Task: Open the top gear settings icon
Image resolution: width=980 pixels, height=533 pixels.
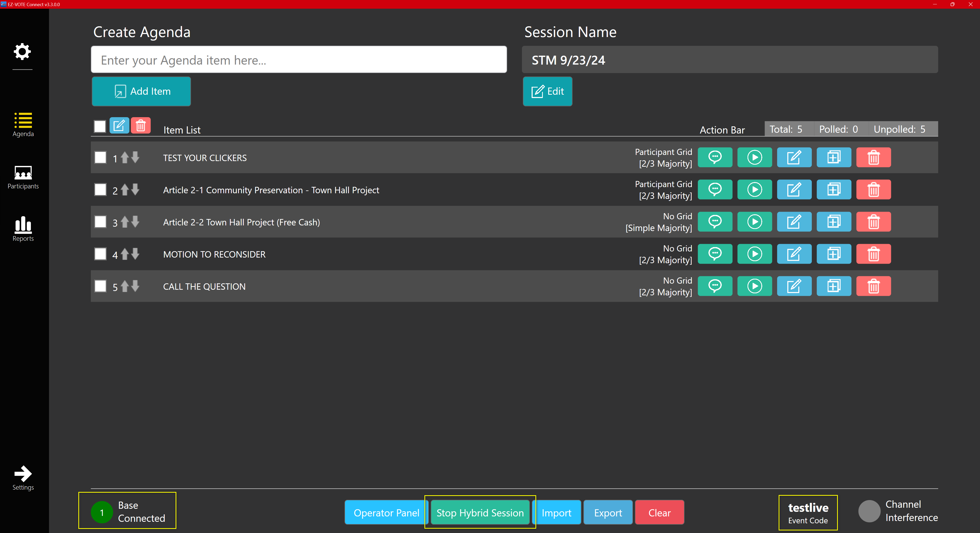Action: [x=22, y=52]
